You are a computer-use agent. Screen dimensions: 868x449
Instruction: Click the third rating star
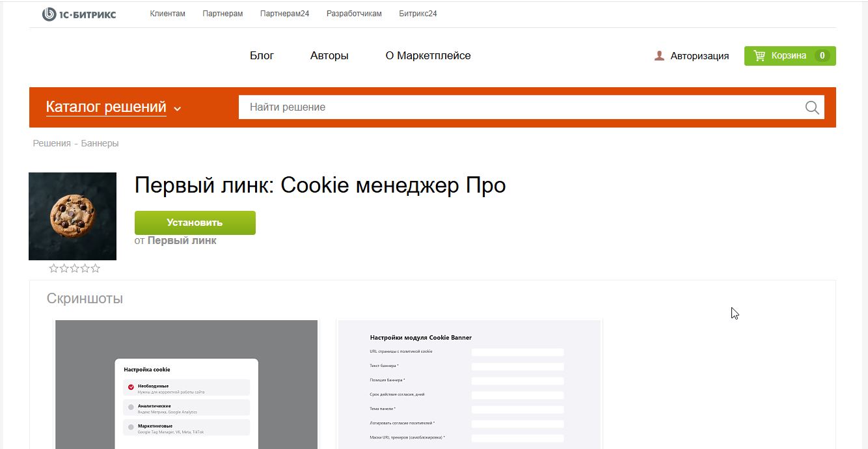coord(75,268)
